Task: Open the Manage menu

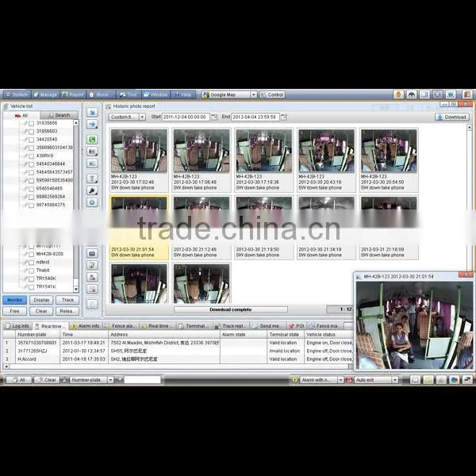Action: pos(45,94)
